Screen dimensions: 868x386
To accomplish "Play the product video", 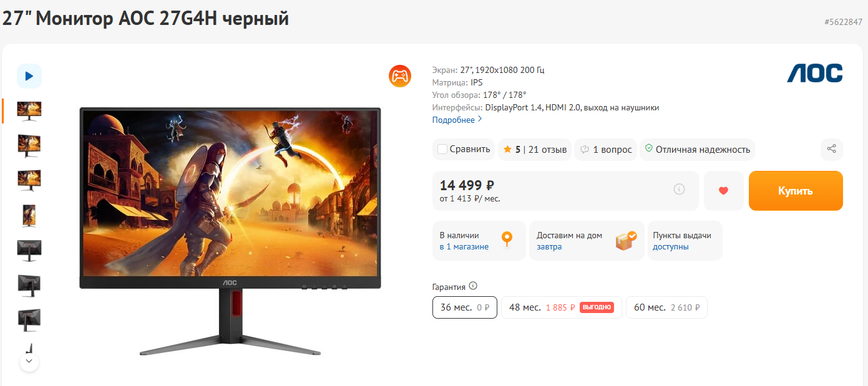I will click(x=29, y=76).
